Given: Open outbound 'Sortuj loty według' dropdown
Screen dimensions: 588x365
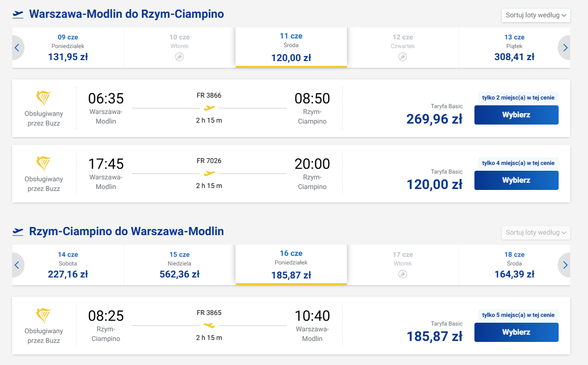Looking at the screenshot, I should (x=536, y=15).
